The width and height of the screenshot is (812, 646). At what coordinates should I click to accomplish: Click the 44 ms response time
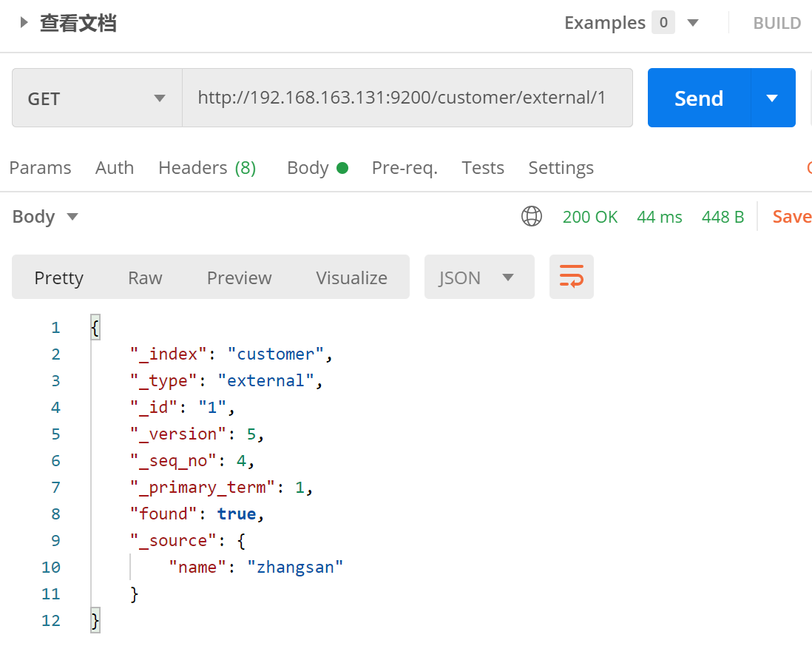659,217
